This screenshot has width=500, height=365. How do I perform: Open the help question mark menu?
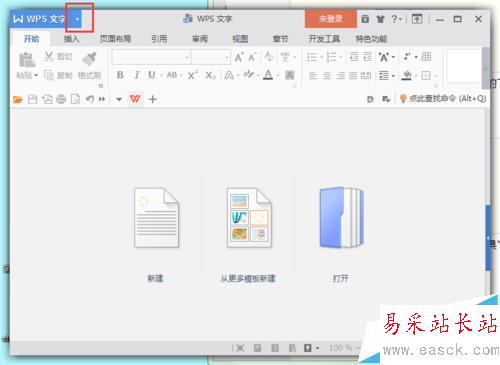pyautogui.click(x=396, y=19)
